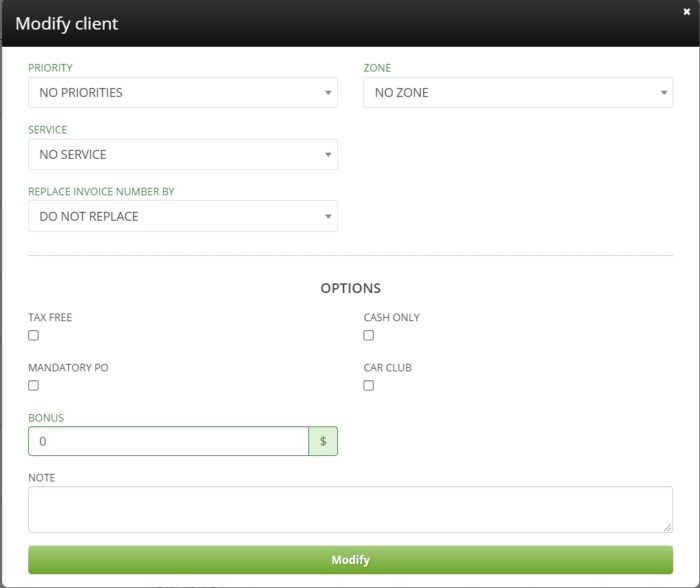
Task: Focus the Bonus amount input field
Action: [x=168, y=441]
